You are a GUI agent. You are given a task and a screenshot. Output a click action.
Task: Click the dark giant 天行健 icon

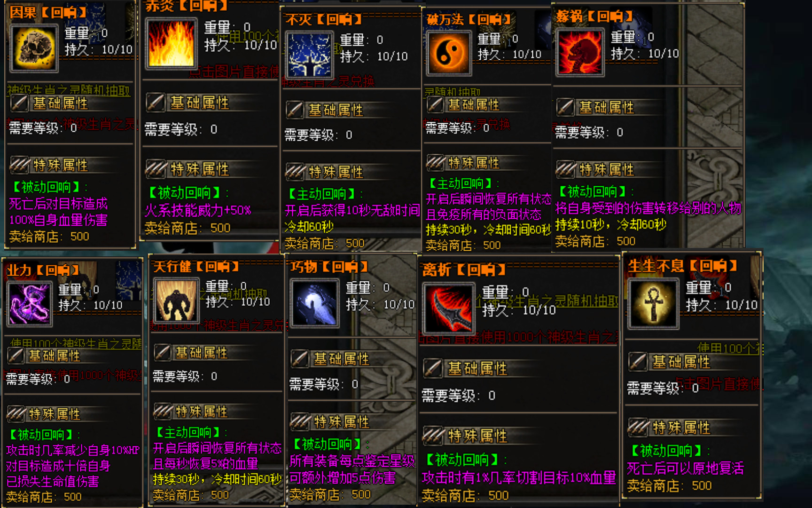[177, 300]
